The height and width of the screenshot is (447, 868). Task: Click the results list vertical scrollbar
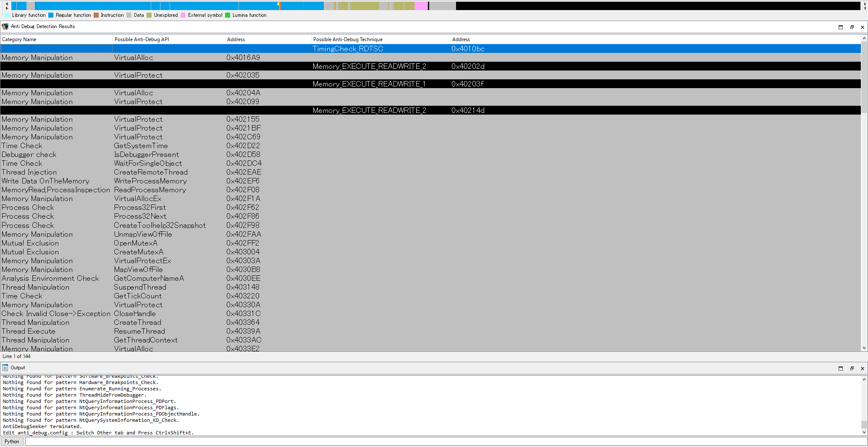pyautogui.click(x=864, y=193)
